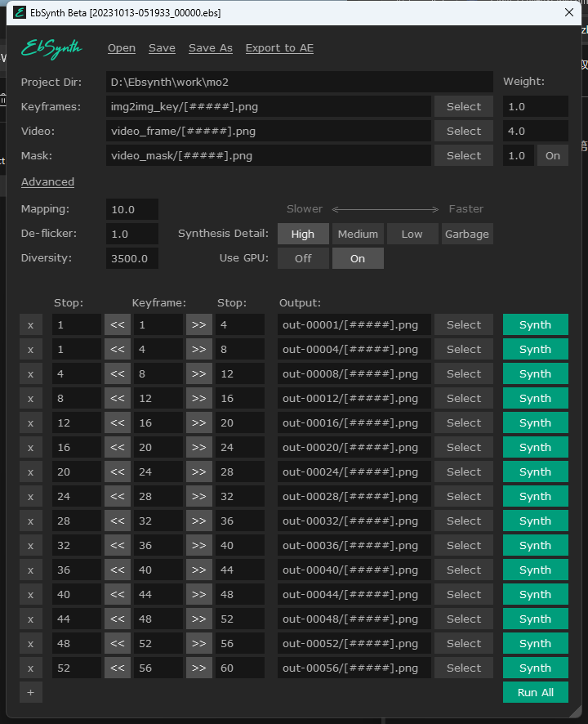Remove the row with keyframe 1

[x=31, y=324]
